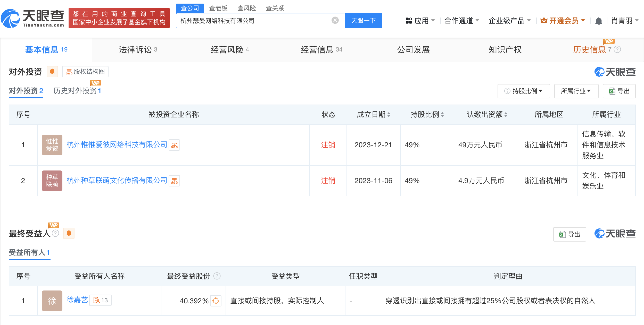Click the 2023-12-21 date cell
The width and height of the screenshot is (644, 325).
pos(373,145)
